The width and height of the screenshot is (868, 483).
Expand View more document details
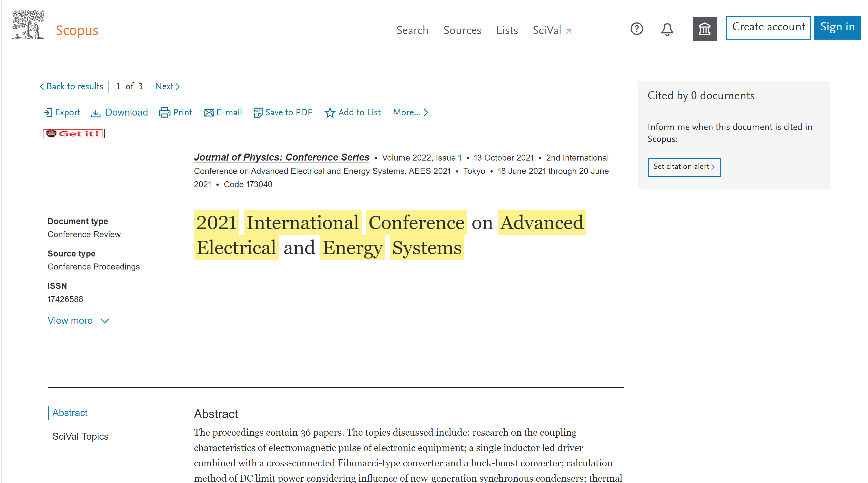tap(78, 321)
